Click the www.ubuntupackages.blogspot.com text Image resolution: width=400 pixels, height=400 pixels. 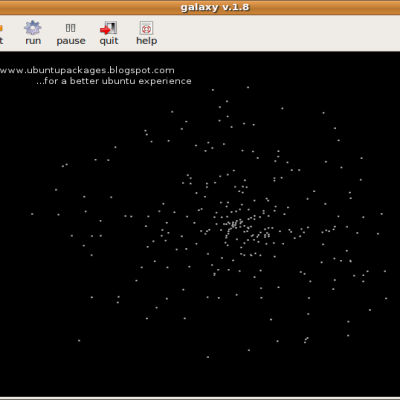(87, 70)
